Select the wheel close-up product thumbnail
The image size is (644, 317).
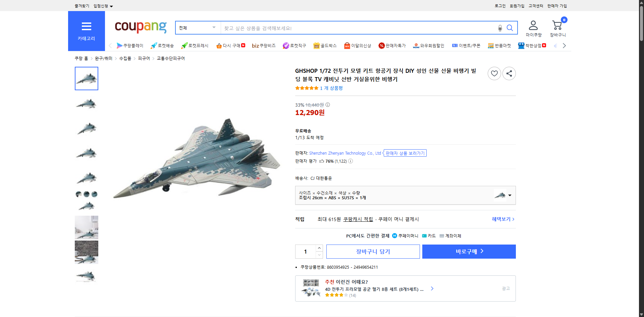click(86, 194)
